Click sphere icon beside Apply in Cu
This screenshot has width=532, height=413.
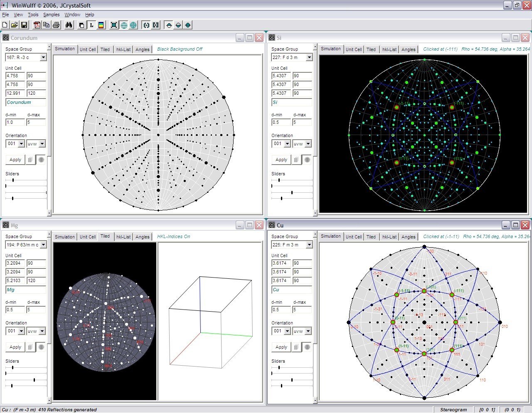(307, 347)
